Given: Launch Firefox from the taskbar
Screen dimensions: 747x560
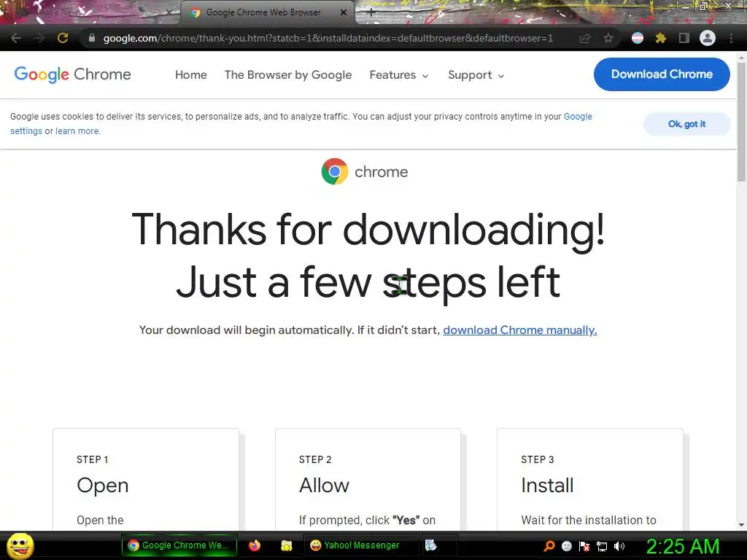Looking at the screenshot, I should click(x=255, y=545).
